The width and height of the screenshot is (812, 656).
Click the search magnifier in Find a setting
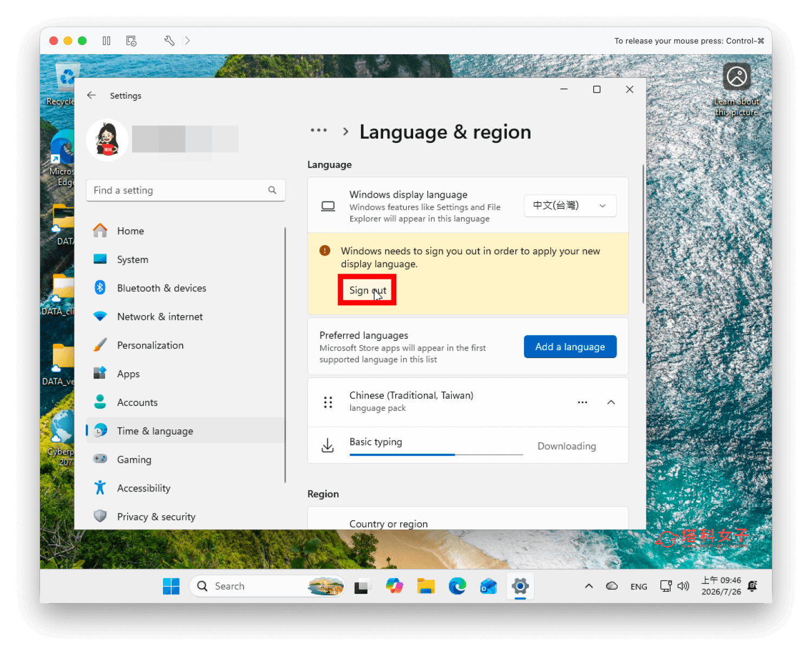coord(272,190)
